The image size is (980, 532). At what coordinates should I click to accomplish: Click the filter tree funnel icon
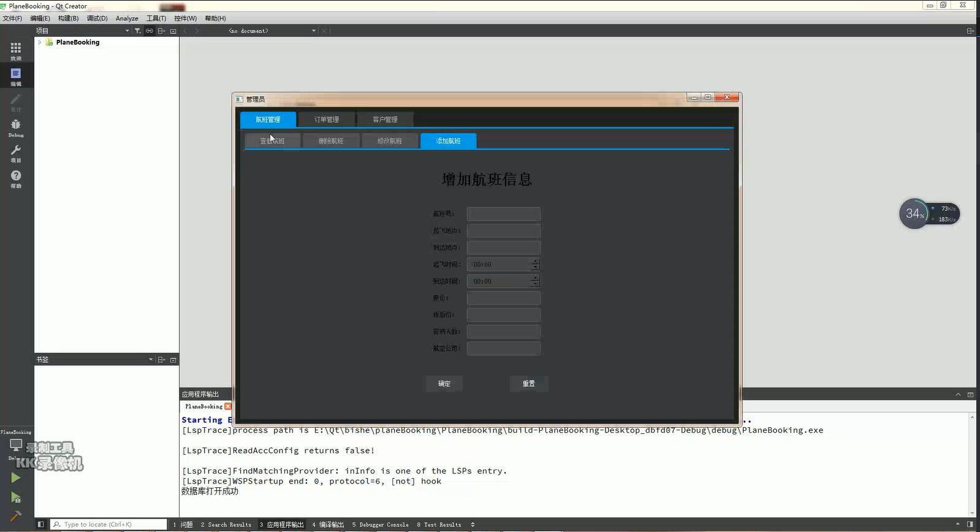click(x=137, y=31)
